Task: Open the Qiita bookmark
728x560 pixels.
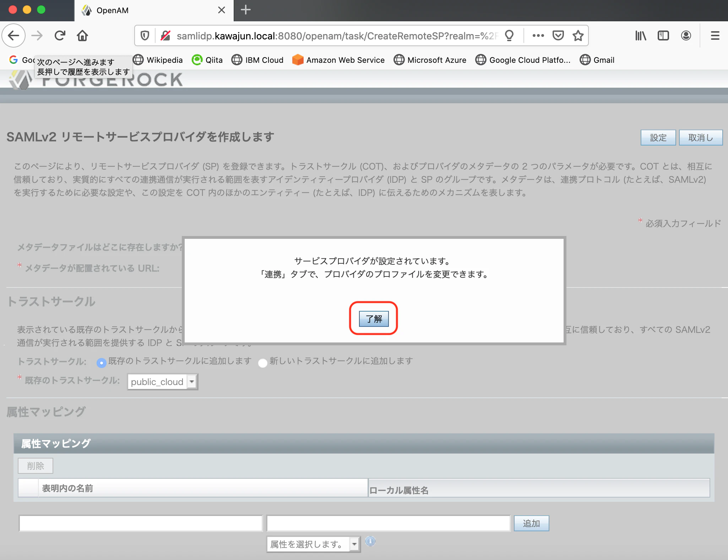Action: pos(207,60)
